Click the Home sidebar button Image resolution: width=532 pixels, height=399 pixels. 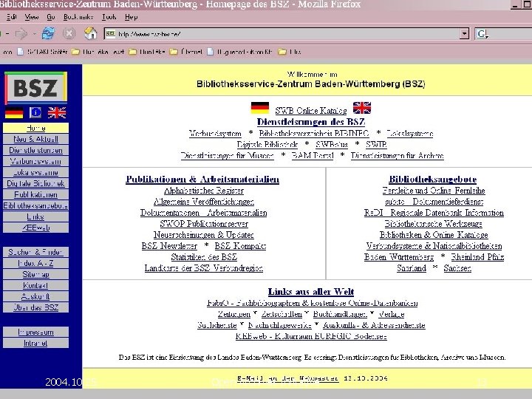35,128
